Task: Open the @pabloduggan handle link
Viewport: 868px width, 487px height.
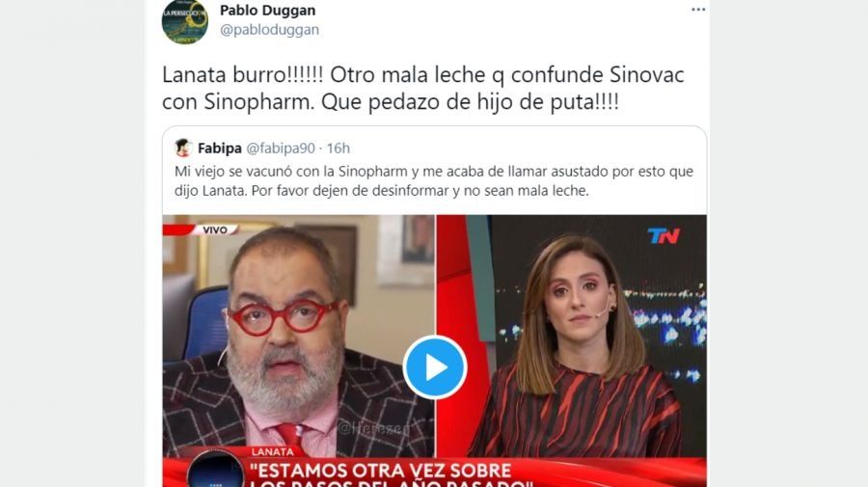Action: click(x=270, y=29)
